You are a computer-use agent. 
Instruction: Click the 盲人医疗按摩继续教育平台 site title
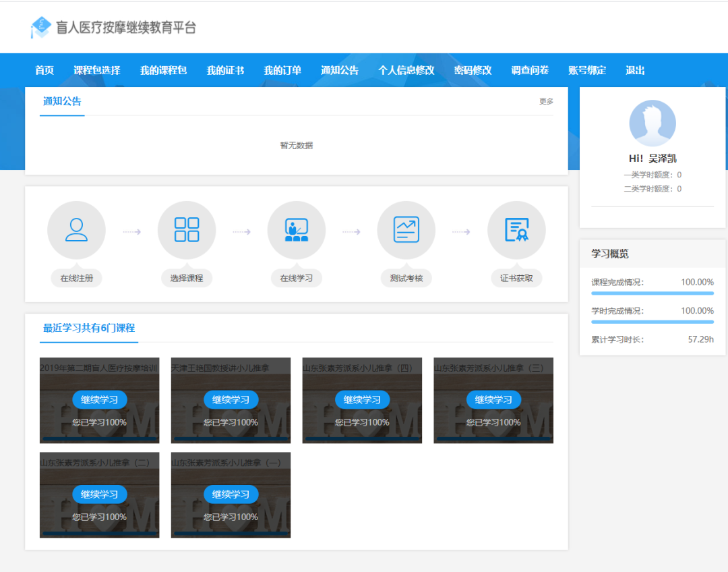tap(126, 28)
